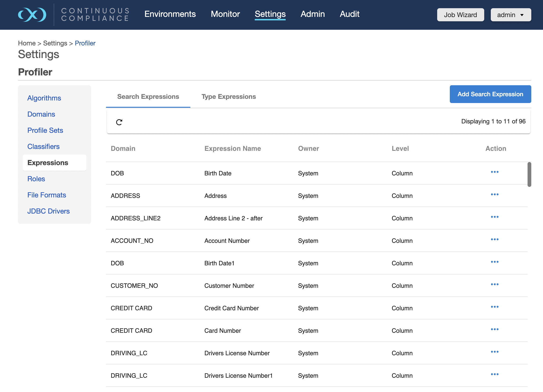Open JDBC Drivers settings page
This screenshot has width=543, height=392.
[x=48, y=211]
